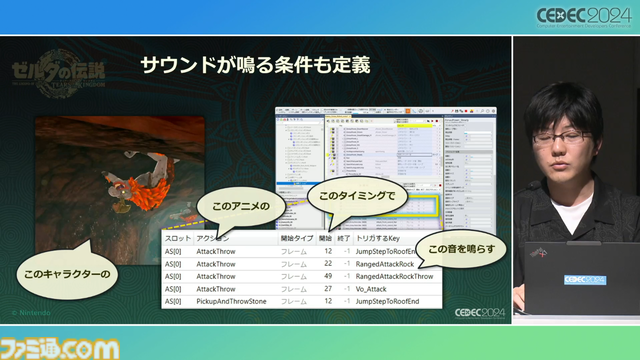640x360 pixels.
Task: Click start frame value 22
Action: tap(328, 264)
